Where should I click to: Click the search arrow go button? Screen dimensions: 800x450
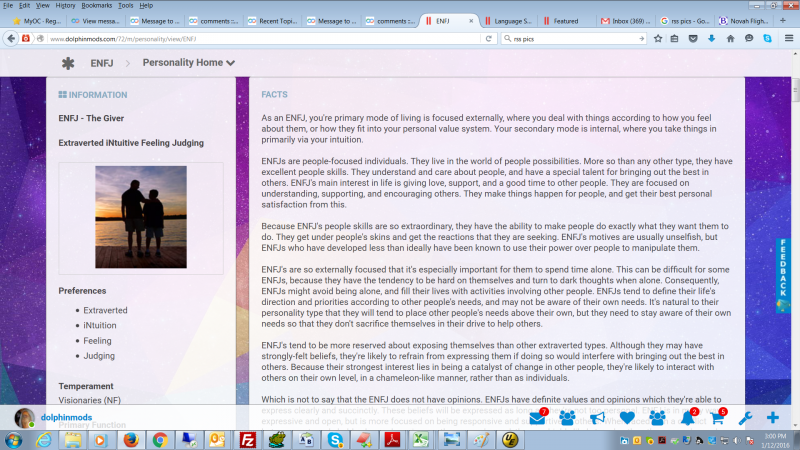(641, 38)
